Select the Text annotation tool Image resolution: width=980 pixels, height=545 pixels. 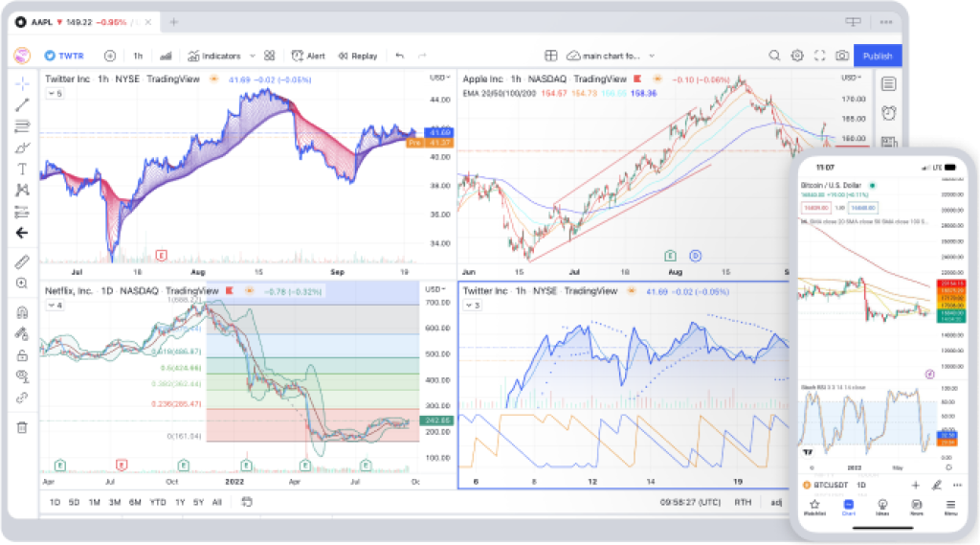pos(22,169)
